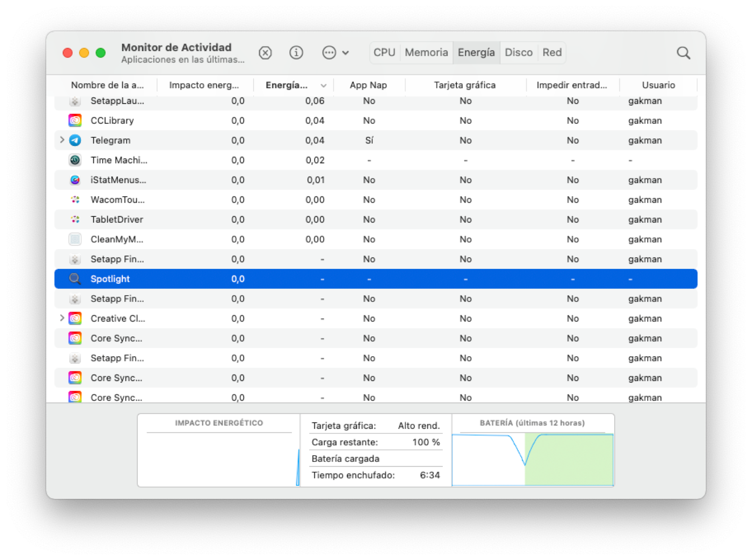The width and height of the screenshot is (752, 560).
Task: Click the Quit Process (X) toolbar icon
Action: (x=265, y=53)
